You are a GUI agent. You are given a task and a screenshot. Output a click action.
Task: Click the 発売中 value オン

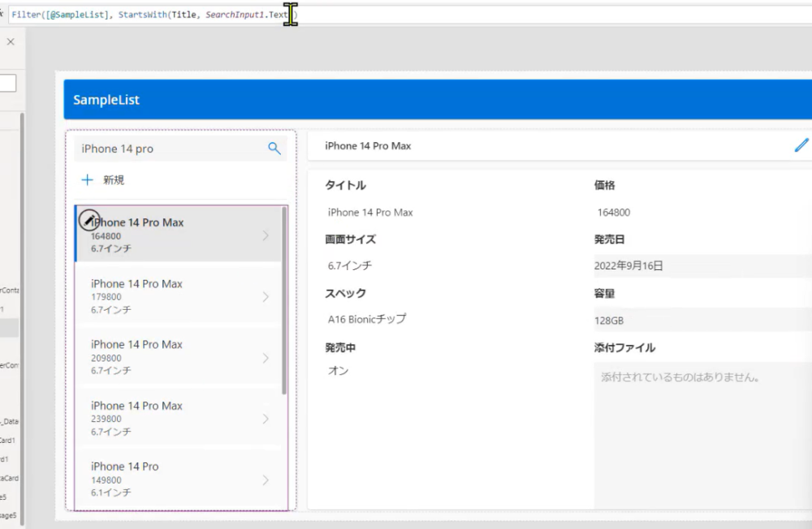(x=338, y=371)
